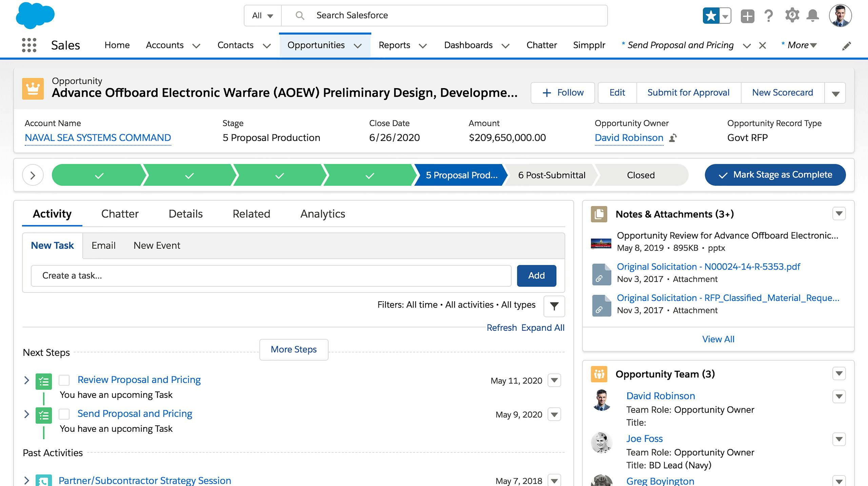868x486 pixels.
Task: Click Mark Stage as Complete
Action: coord(775,175)
